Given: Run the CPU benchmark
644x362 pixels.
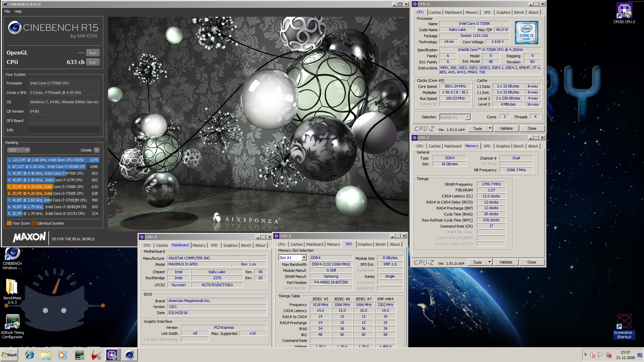Looking at the screenshot, I should [x=93, y=62].
